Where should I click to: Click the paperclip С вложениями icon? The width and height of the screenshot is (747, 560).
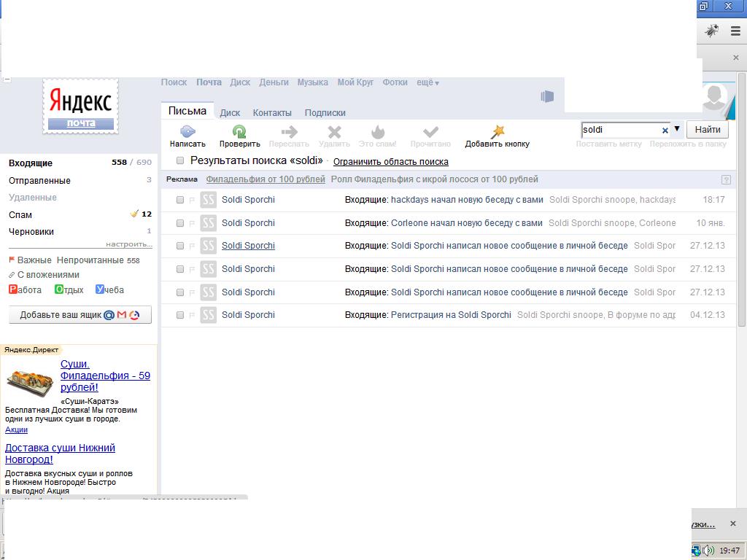click(12, 275)
